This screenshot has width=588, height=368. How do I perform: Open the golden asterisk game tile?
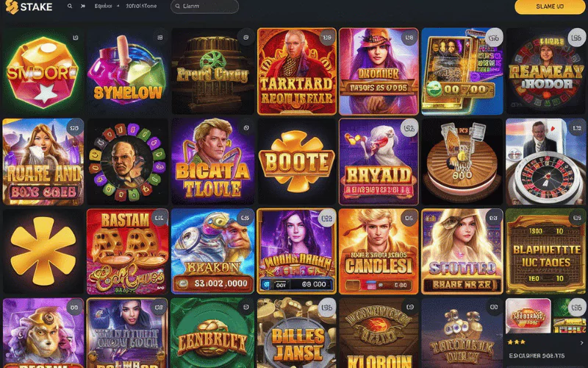43,251
